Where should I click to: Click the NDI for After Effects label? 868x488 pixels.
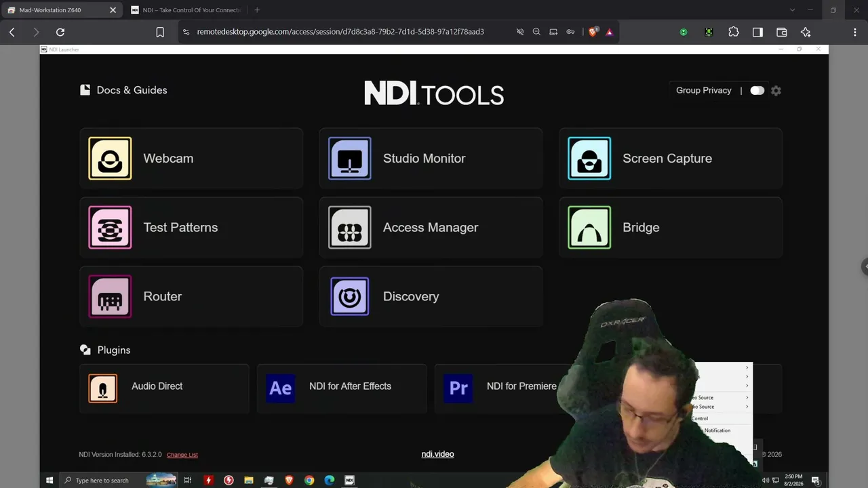pyautogui.click(x=350, y=386)
